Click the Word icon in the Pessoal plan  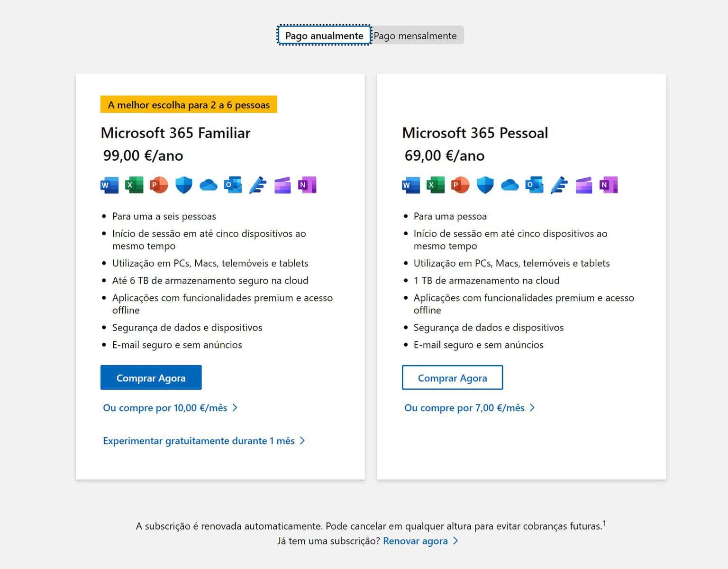pos(411,185)
